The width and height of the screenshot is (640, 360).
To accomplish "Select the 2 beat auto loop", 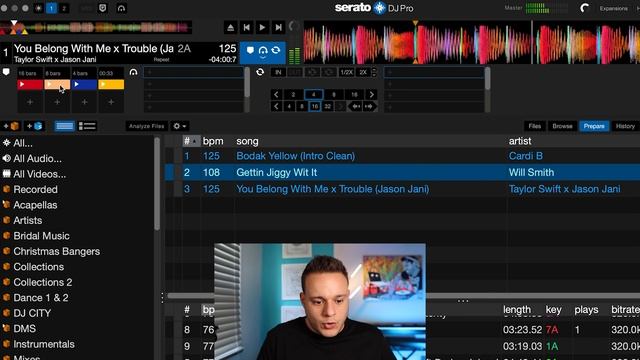I will coord(293,95).
